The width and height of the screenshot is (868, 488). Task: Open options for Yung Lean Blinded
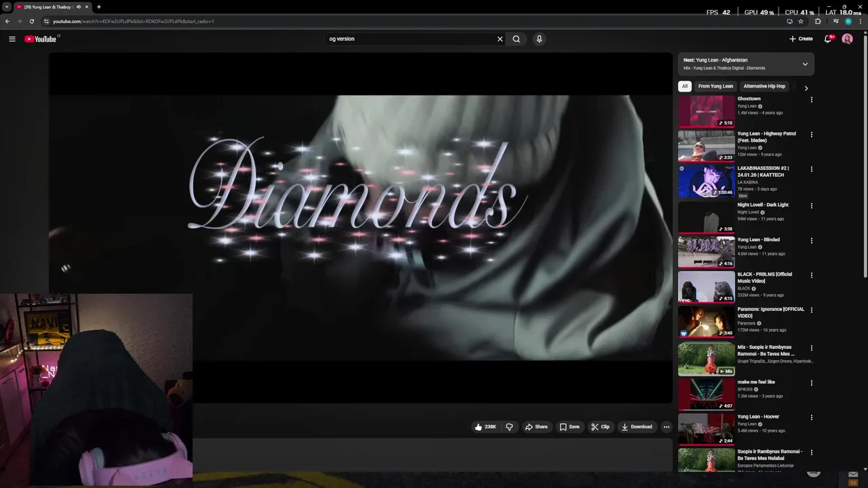(x=811, y=240)
